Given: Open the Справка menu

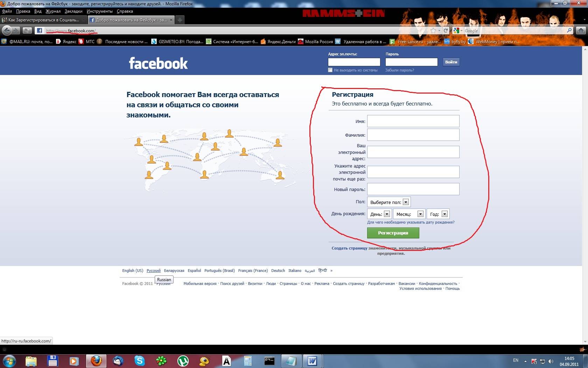Looking at the screenshot, I should (125, 11).
